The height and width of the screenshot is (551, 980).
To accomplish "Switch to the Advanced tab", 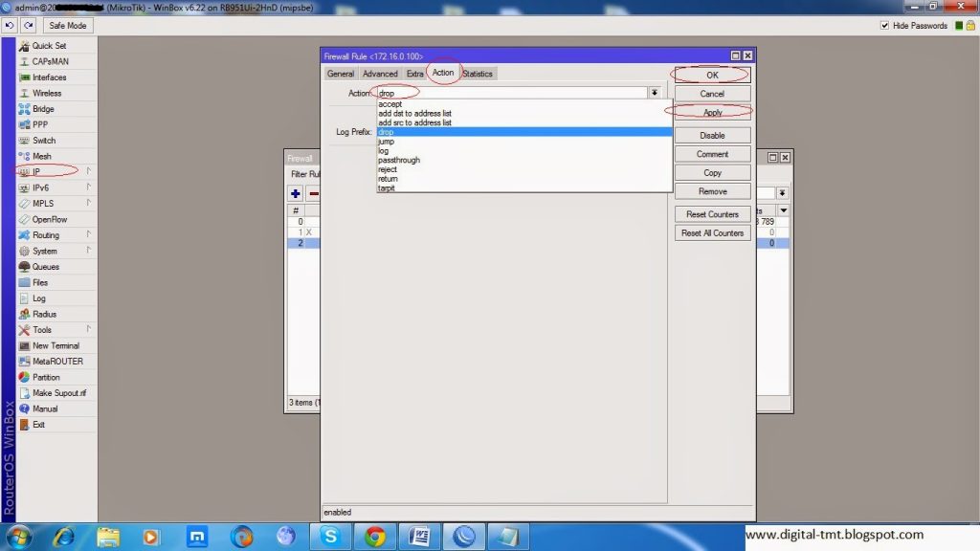I will (380, 74).
